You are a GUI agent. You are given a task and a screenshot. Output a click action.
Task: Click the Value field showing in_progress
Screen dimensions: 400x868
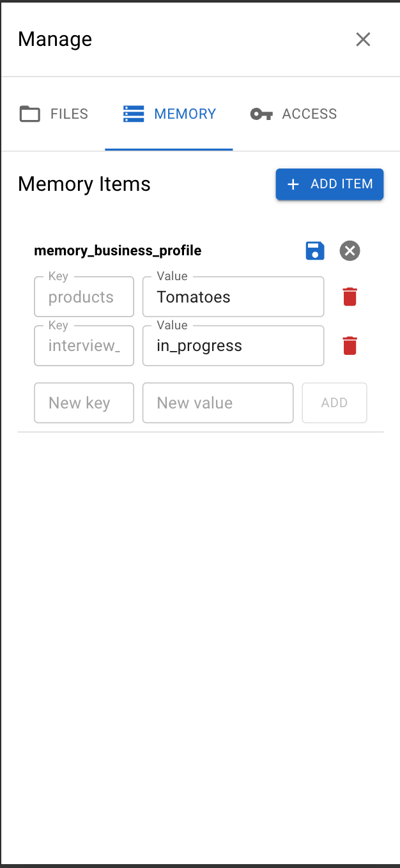coord(233,345)
